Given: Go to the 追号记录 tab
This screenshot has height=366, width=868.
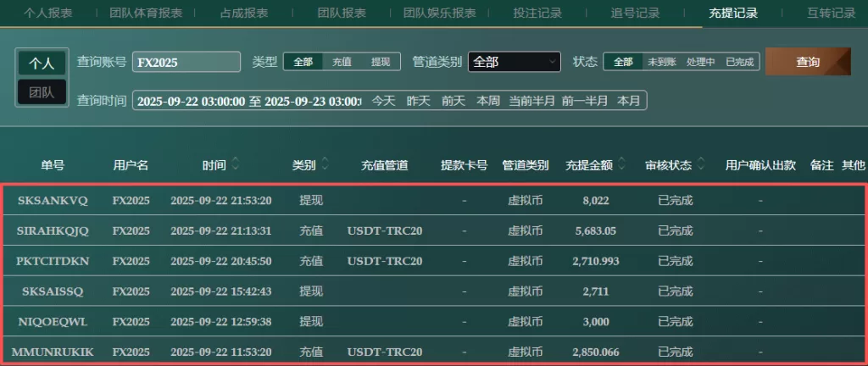Looking at the screenshot, I should tap(635, 14).
